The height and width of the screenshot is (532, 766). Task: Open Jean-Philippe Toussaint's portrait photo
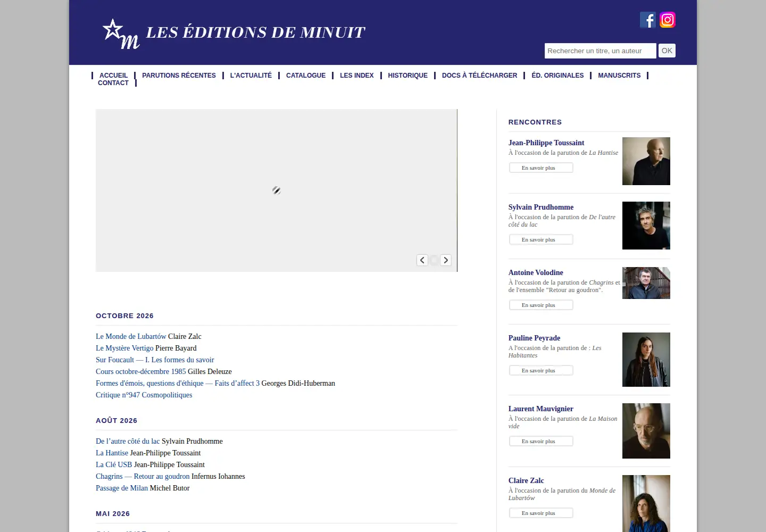coord(646,161)
